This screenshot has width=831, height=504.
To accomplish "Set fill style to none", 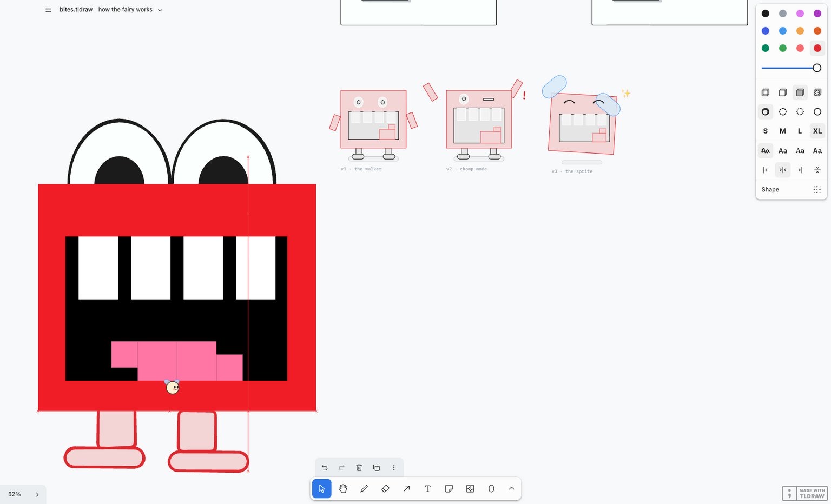I will [x=765, y=92].
